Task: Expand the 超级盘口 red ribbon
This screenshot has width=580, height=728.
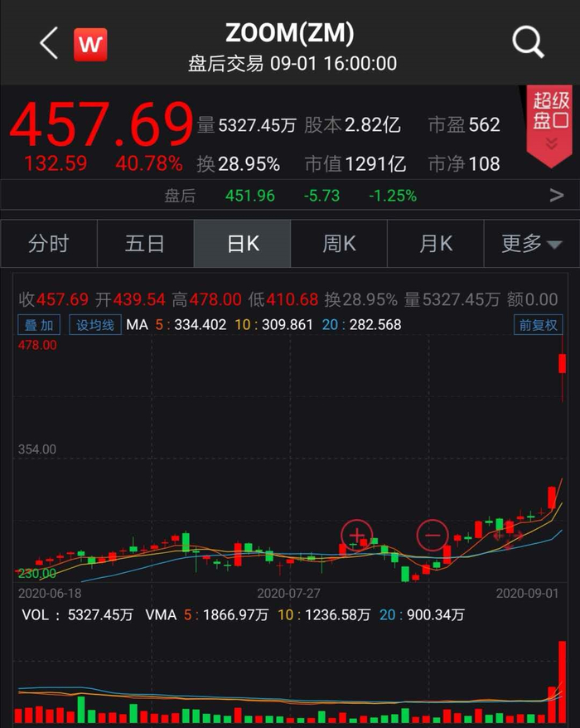Action: [x=551, y=125]
